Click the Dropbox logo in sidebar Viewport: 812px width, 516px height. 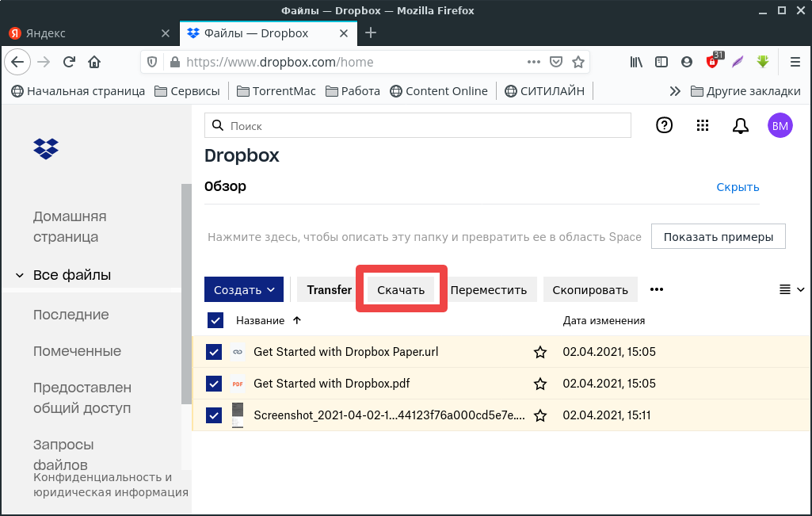click(46, 148)
